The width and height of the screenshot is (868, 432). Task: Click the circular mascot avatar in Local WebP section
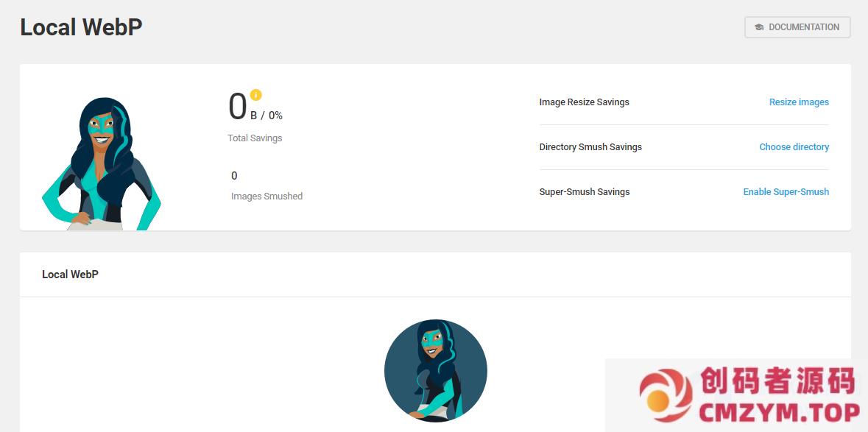pos(435,371)
